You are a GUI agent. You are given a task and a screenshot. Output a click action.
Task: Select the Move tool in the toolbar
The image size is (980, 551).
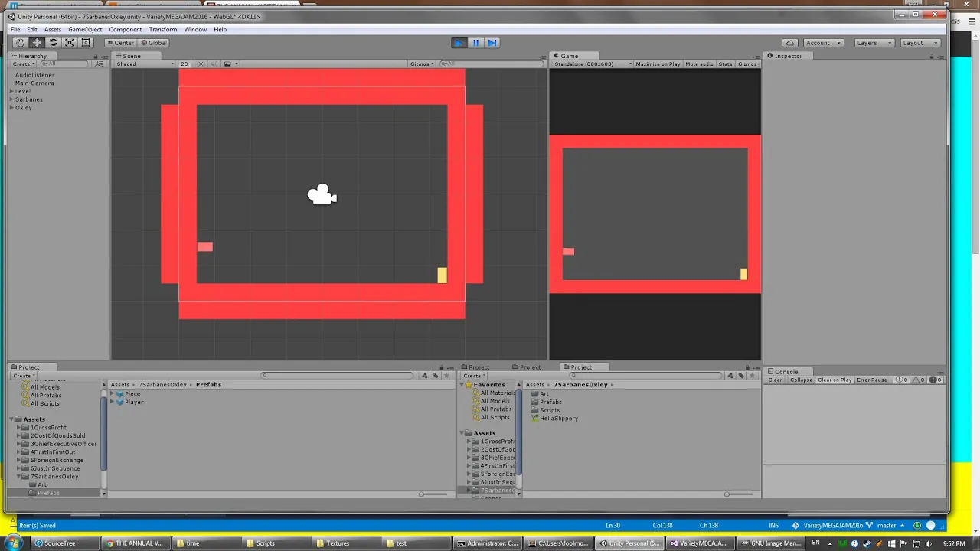(x=37, y=43)
